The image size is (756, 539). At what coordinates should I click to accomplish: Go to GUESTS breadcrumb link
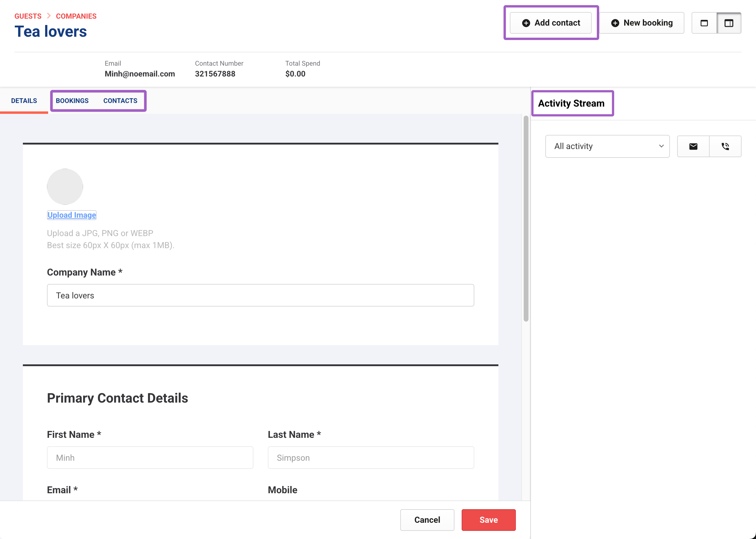click(x=28, y=16)
